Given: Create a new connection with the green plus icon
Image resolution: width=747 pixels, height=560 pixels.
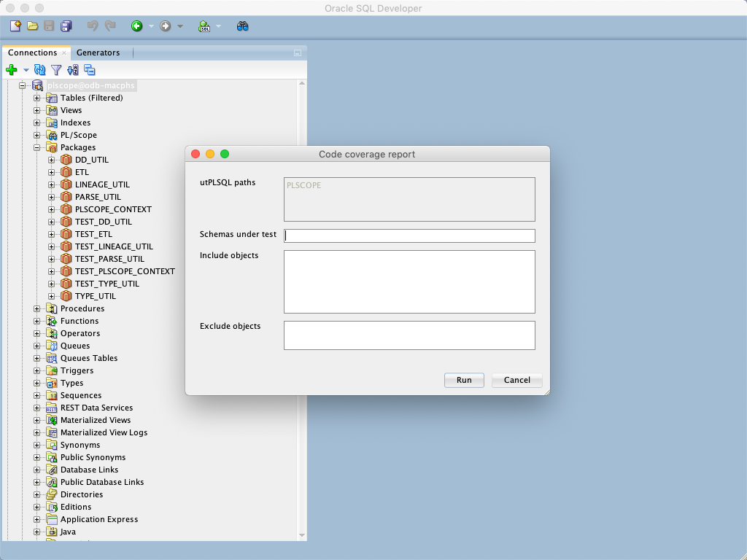Looking at the screenshot, I should (12, 70).
